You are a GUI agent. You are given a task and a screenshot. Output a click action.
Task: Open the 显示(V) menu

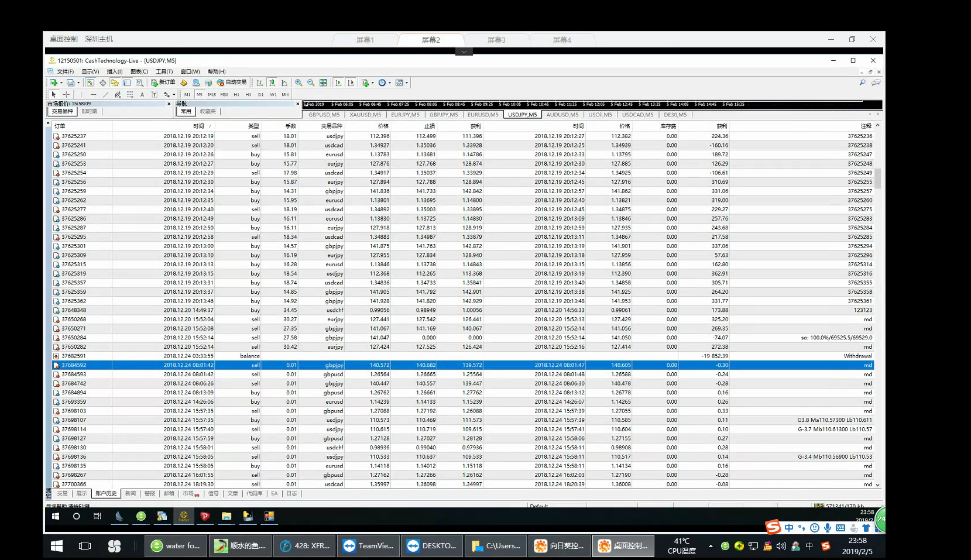[x=90, y=71]
